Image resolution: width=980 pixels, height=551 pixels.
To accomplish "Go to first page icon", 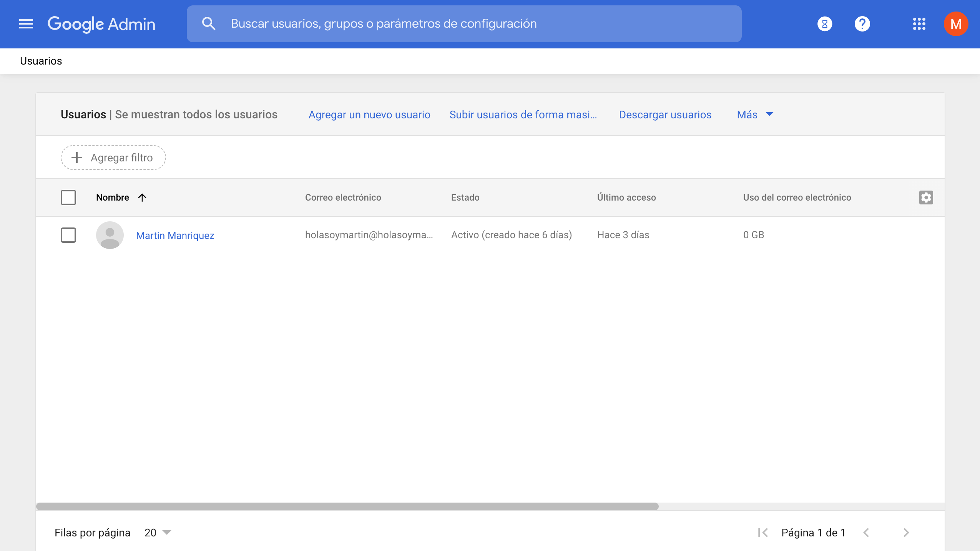I will click(x=762, y=533).
